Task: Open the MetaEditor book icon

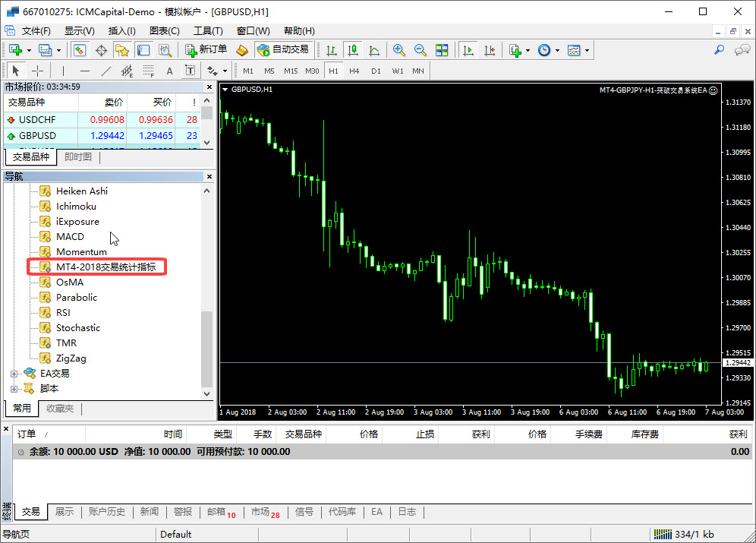Action: pyautogui.click(x=242, y=50)
